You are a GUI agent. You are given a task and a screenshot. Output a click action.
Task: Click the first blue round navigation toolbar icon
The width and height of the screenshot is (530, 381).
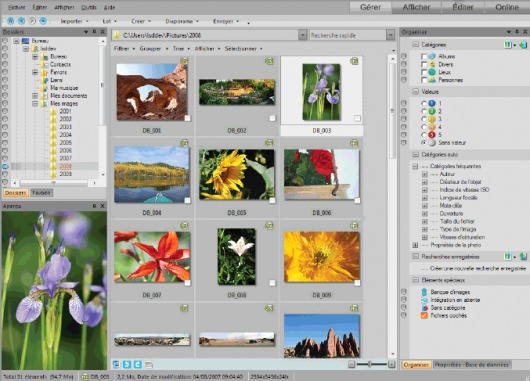click(x=10, y=21)
